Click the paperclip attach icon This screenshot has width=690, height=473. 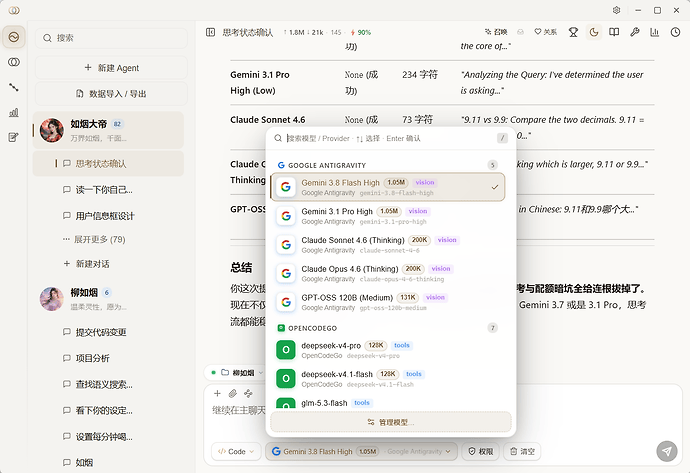pos(233,393)
